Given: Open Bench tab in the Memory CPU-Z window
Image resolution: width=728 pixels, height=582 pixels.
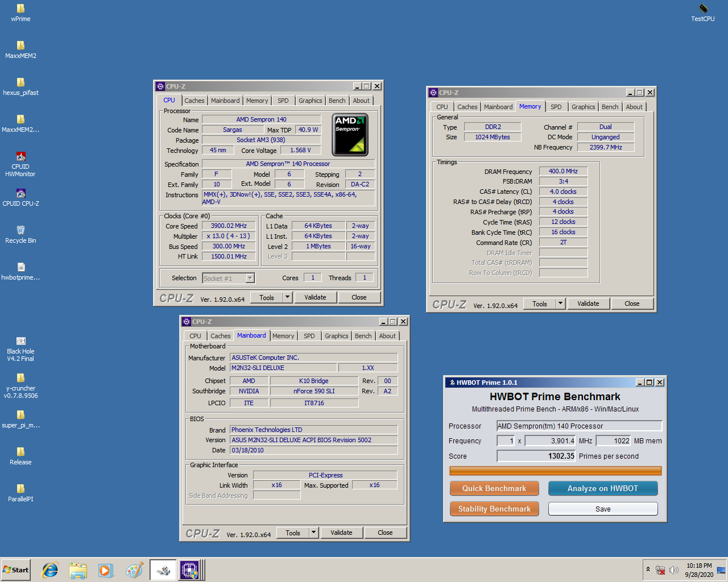Looking at the screenshot, I should 610,107.
